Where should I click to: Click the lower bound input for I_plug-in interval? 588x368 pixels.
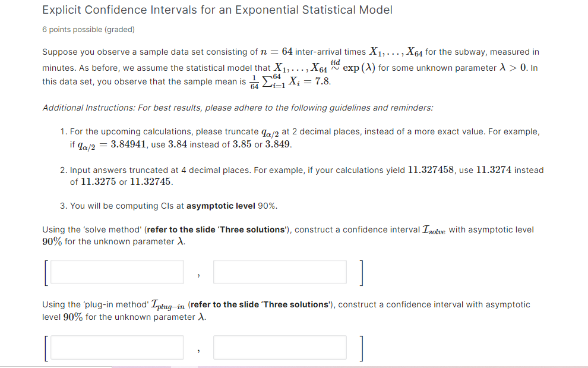pyautogui.click(x=116, y=347)
